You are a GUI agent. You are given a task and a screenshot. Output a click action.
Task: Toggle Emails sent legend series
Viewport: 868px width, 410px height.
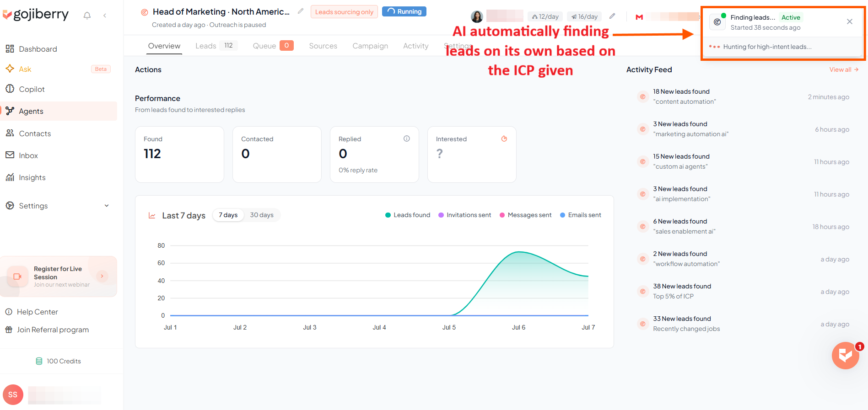point(581,215)
